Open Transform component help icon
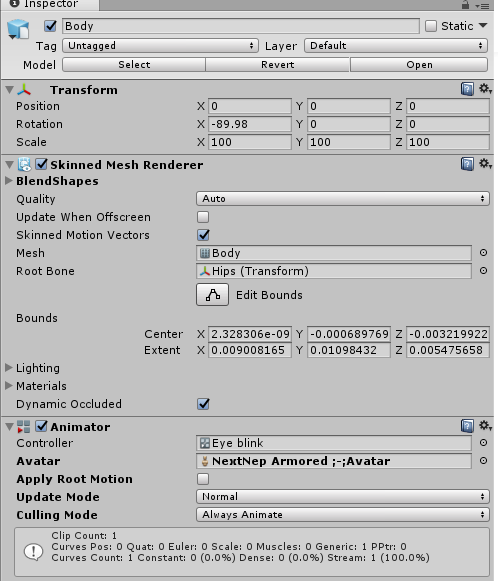Viewport: 498px width, 581px height. tap(467, 89)
